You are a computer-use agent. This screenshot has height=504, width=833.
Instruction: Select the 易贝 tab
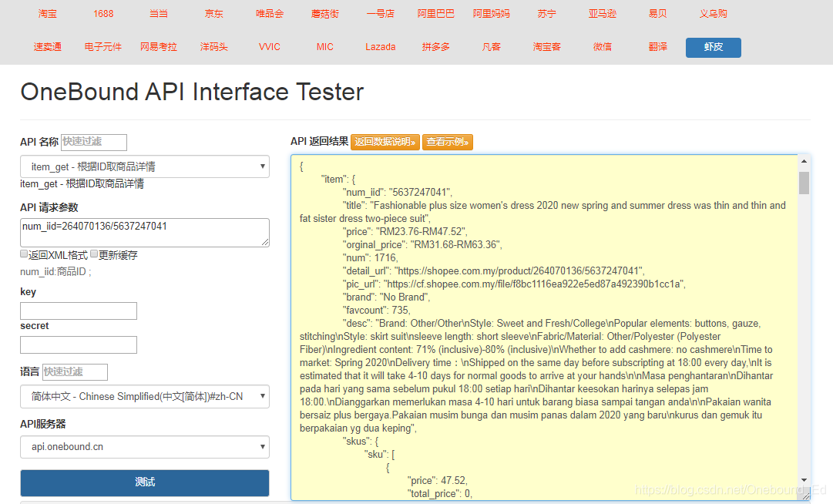[x=657, y=14]
